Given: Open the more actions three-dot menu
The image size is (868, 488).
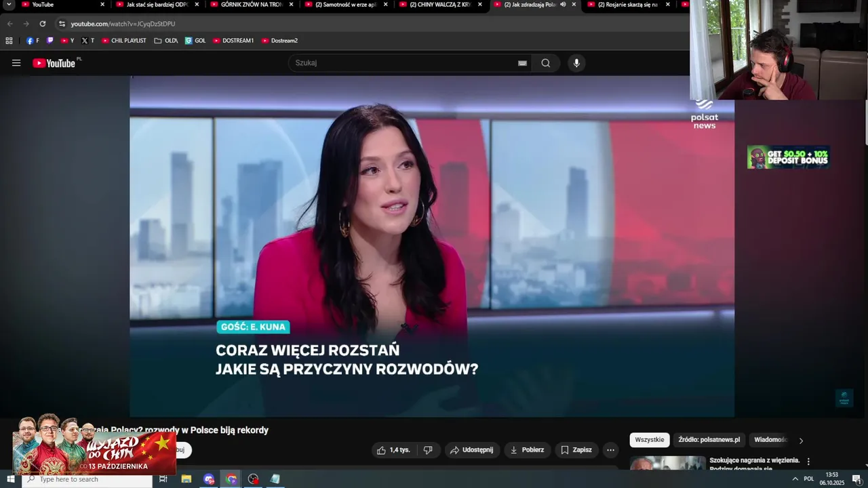Looking at the screenshot, I should 610,450.
